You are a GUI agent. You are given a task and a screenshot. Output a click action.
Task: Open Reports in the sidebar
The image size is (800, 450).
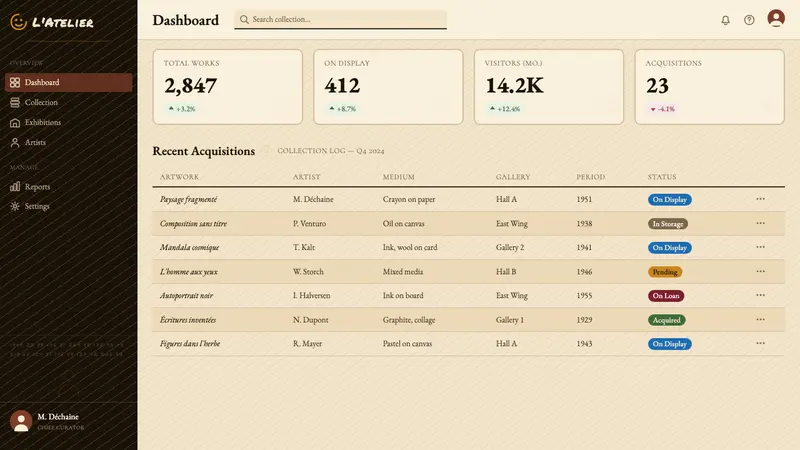(68, 187)
